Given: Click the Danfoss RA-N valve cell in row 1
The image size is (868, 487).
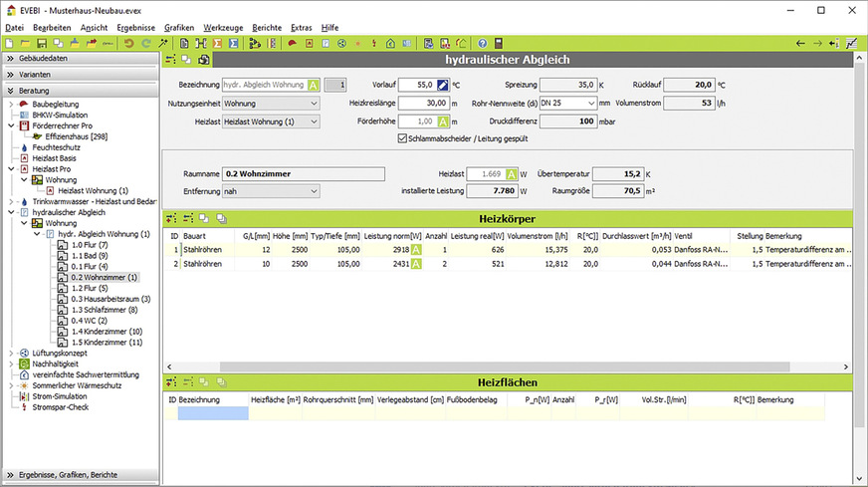Looking at the screenshot, I should [701, 250].
